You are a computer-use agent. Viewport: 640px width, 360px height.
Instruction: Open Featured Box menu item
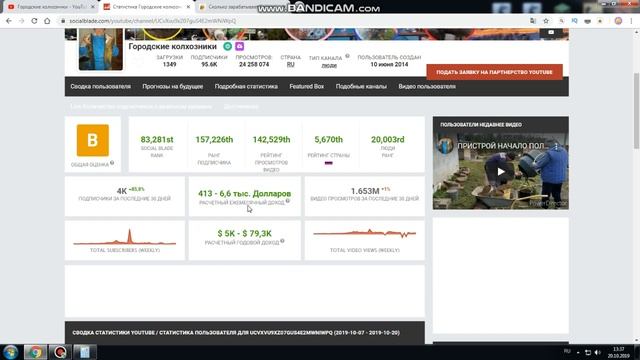tap(307, 87)
